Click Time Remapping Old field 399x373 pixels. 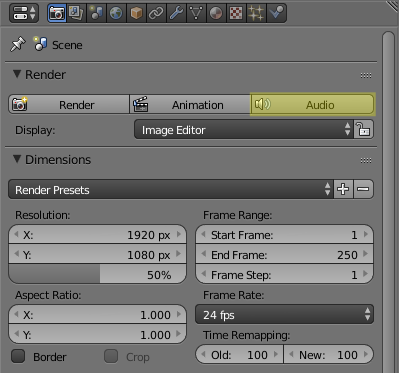pyautogui.click(x=239, y=355)
